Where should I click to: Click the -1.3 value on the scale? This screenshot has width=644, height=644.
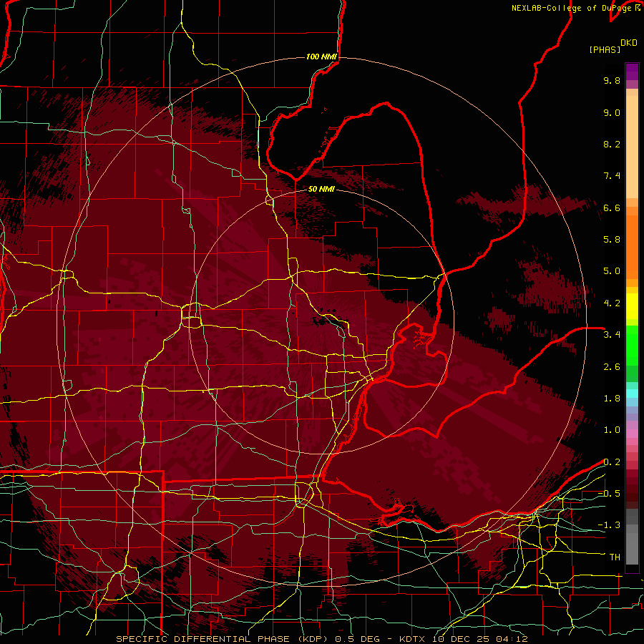(x=609, y=525)
